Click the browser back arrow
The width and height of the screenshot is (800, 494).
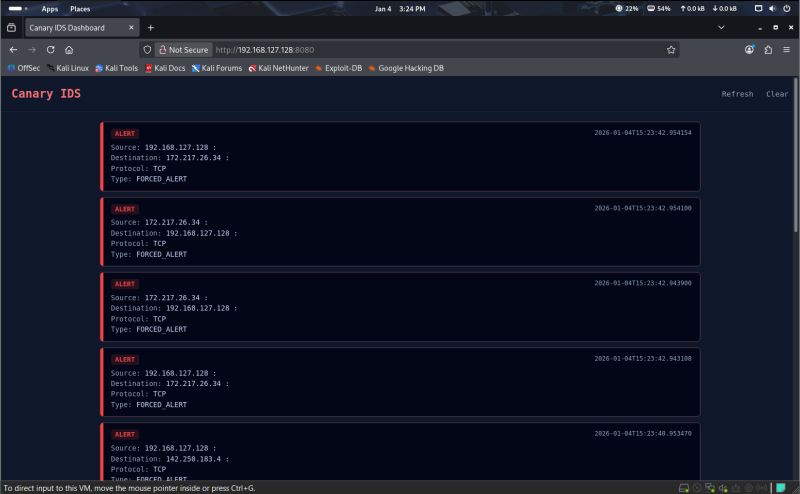pyautogui.click(x=13, y=50)
